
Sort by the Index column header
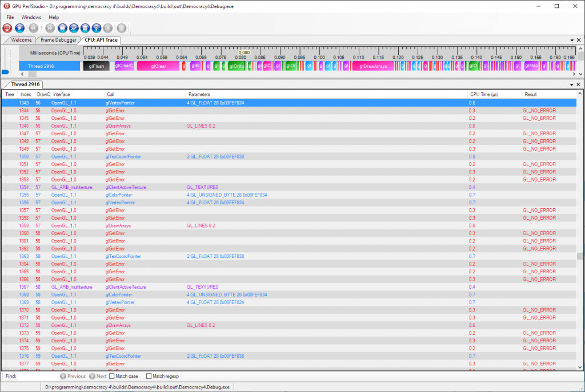coord(26,95)
